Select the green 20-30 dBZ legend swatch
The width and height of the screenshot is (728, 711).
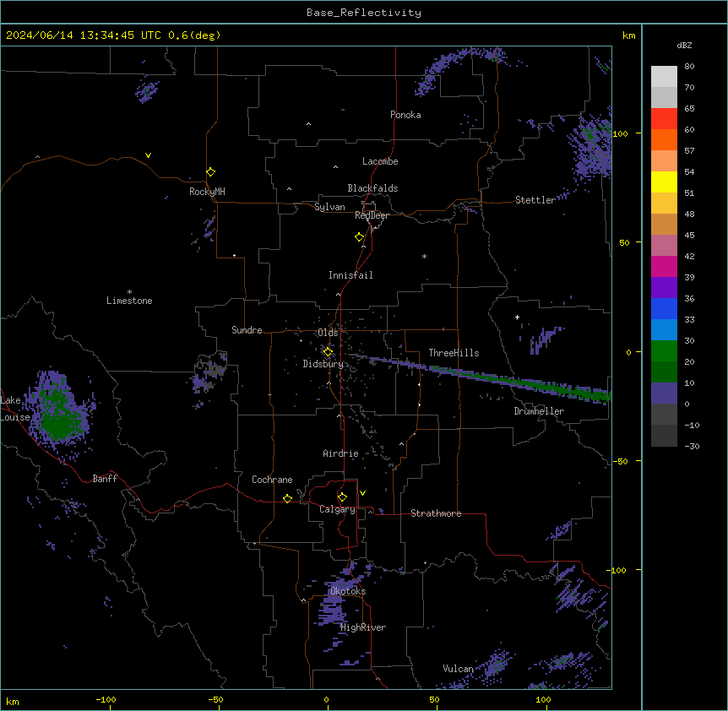664,351
